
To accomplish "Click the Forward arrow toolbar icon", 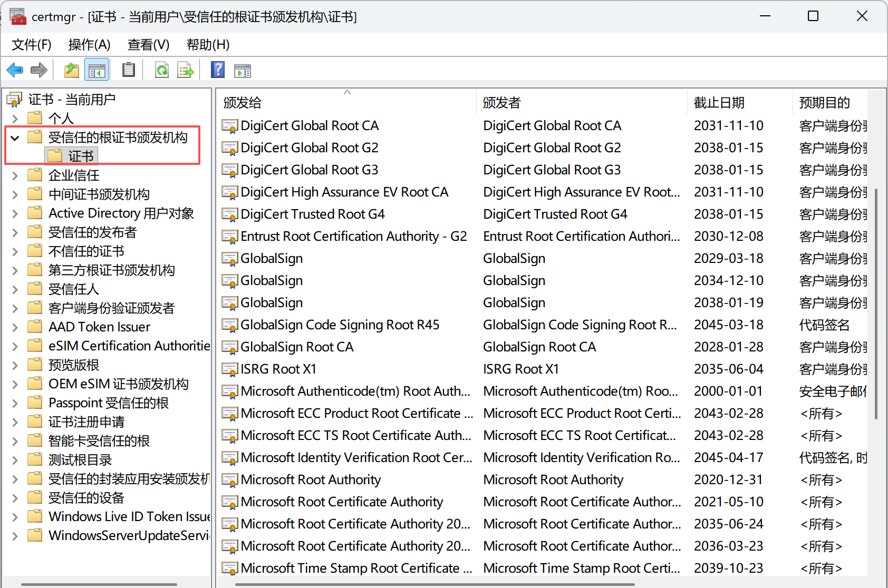I will coord(39,70).
